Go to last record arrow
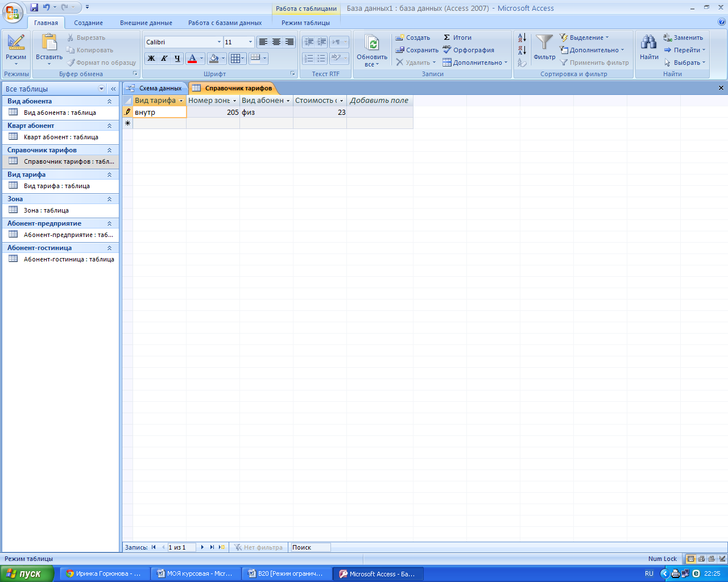728x582 pixels. point(212,547)
